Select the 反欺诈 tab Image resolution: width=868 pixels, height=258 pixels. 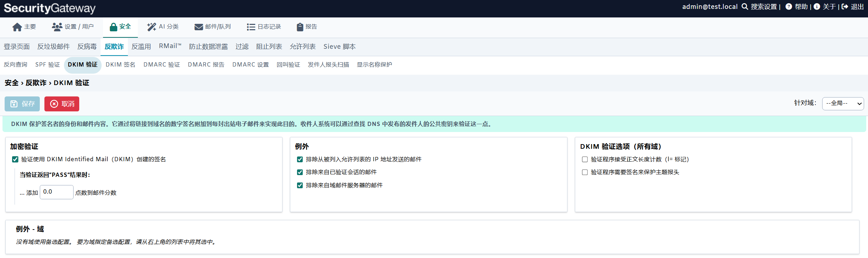(x=114, y=47)
